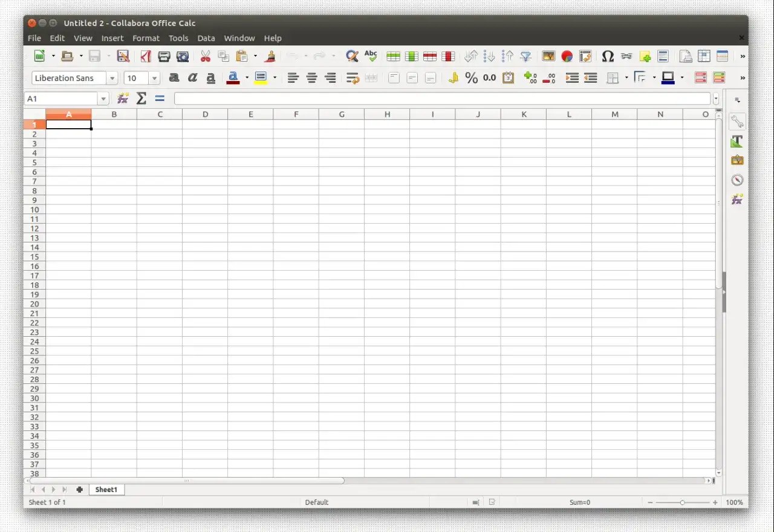Open the Gallery in the sidebar
Viewport: 774px width, 532px height.
tap(737, 160)
